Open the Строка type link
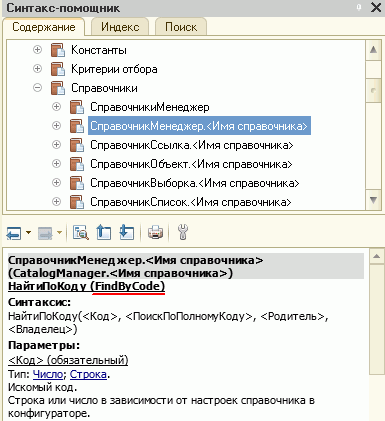The image size is (385, 421). (88, 374)
